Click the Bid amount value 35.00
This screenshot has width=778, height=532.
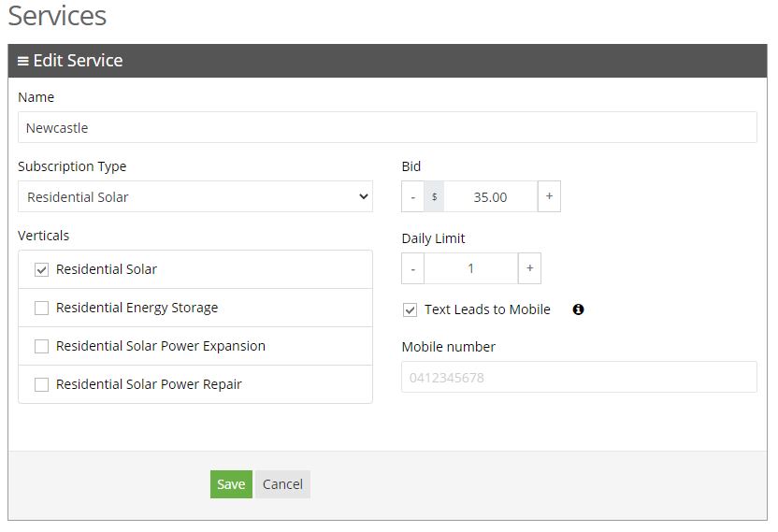(490, 197)
